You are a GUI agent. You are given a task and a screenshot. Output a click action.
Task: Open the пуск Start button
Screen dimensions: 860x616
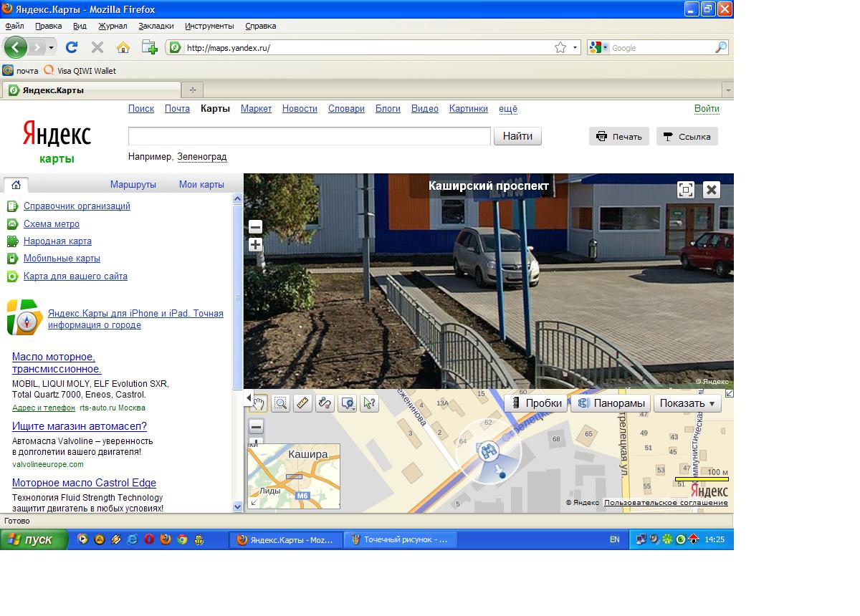[34, 539]
